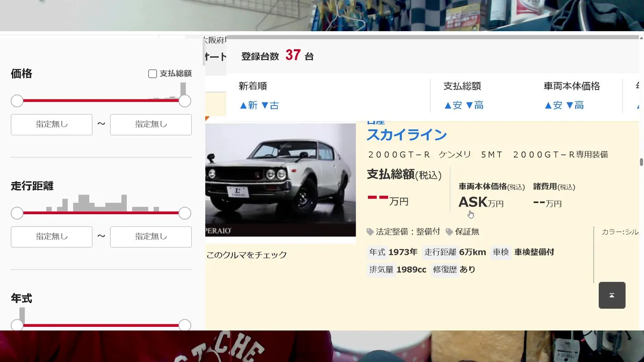Click the left handle of 走行距離 slider
Screen dimensions: 644x362
(x=17, y=213)
